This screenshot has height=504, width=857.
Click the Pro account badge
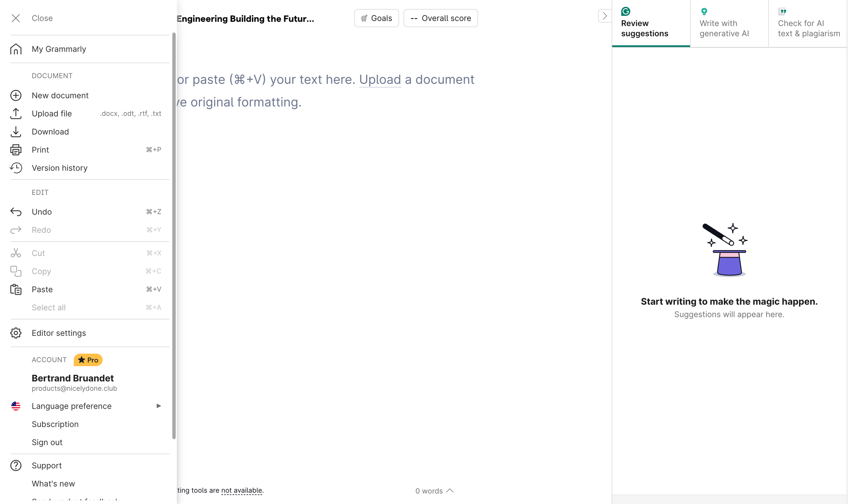(x=88, y=360)
